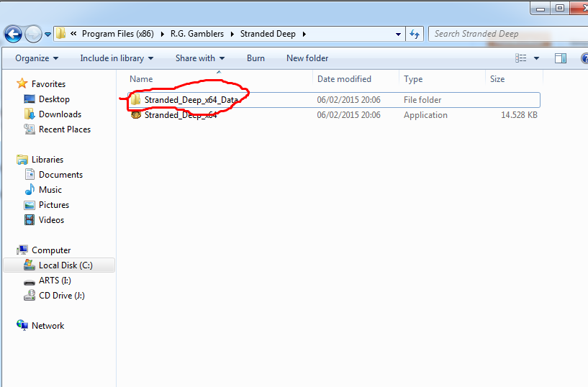
Task: Select the Stranded_Deep_x64_Data folder
Action: pos(334,100)
